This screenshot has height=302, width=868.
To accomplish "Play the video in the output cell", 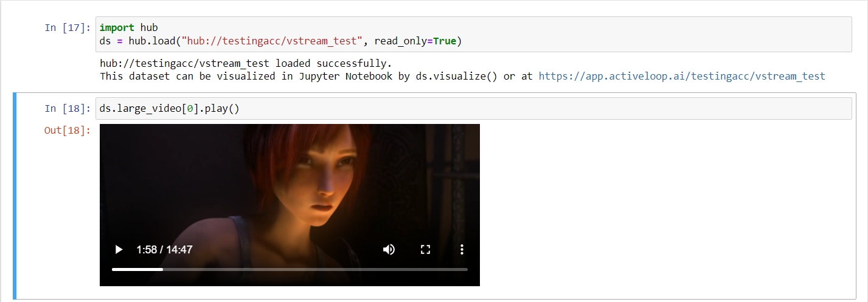I will [x=119, y=250].
